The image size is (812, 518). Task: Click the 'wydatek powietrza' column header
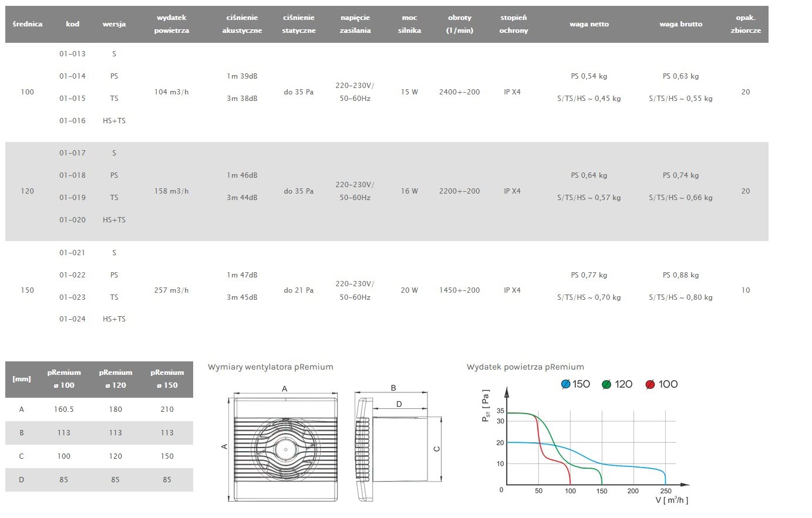pyautogui.click(x=171, y=24)
